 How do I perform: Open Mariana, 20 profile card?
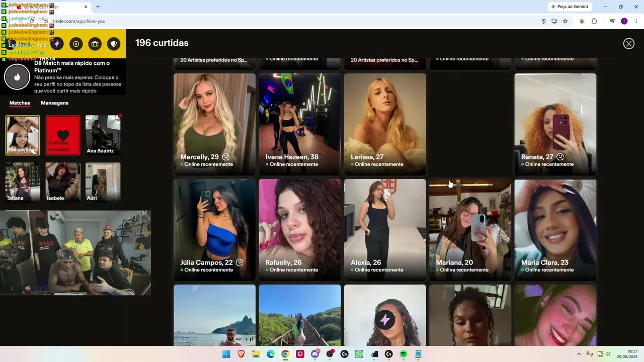[470, 230]
